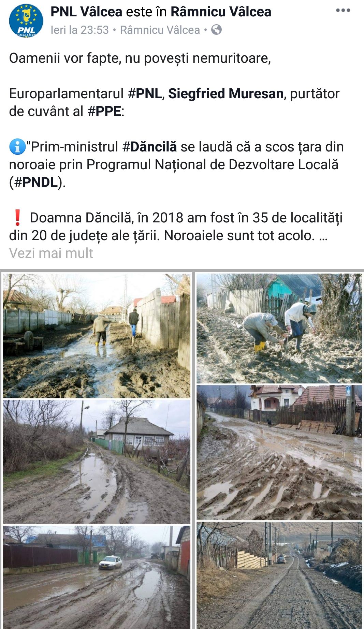Click the Ieri la 23:53 timestamp
The image size is (364, 629).
[x=79, y=30]
